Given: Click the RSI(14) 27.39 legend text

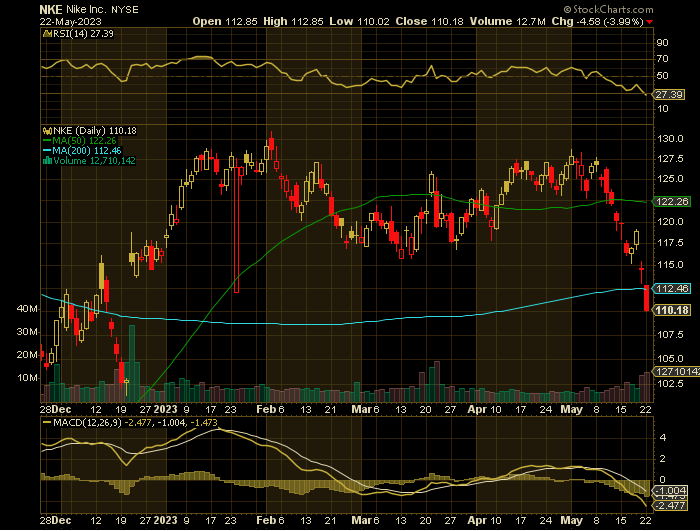Looking at the screenshot, I should click(x=83, y=34).
